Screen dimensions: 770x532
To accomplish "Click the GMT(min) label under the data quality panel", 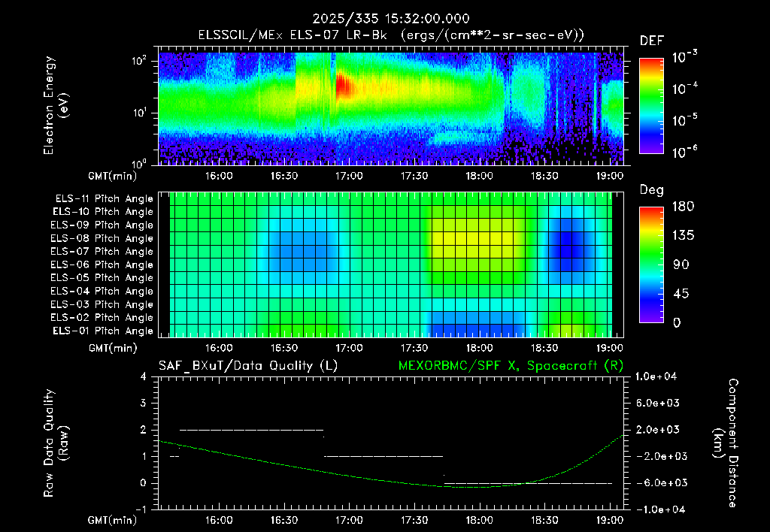I will [x=113, y=520].
